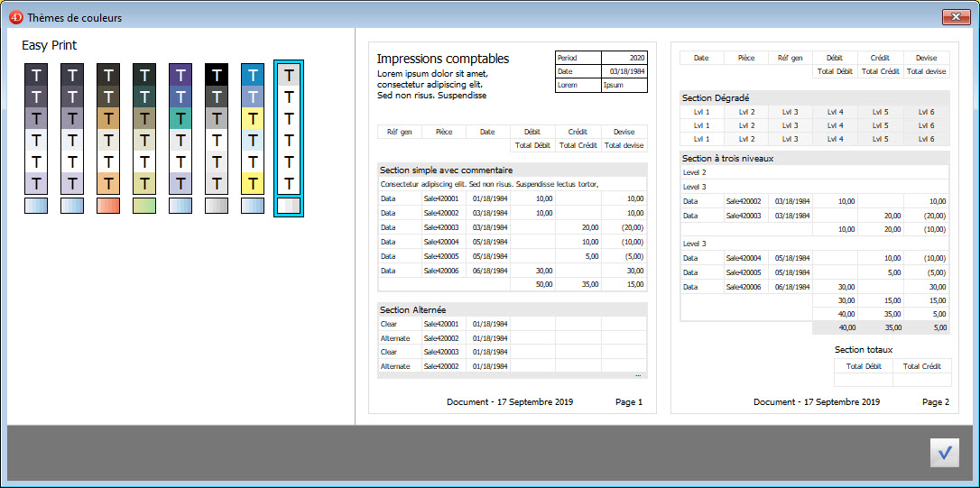Close the Thèmes de couleurs window
Screen dimensions: 980x488
[x=956, y=17]
